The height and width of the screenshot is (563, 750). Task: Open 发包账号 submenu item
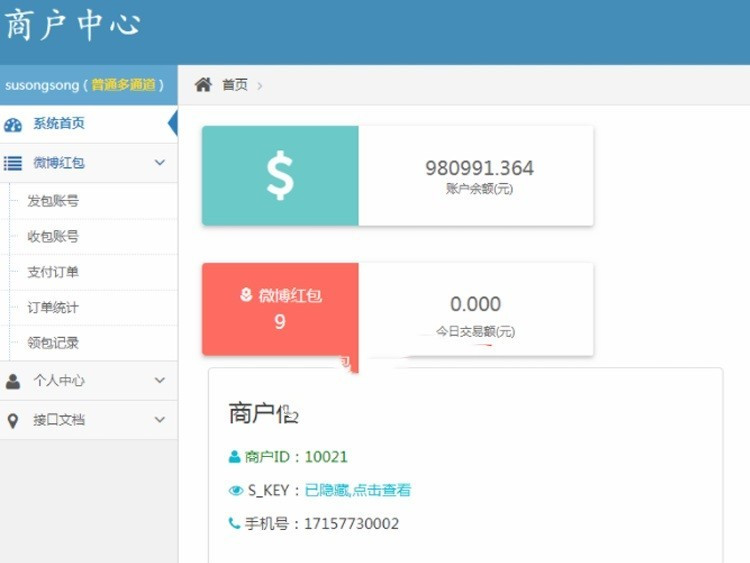(53, 201)
